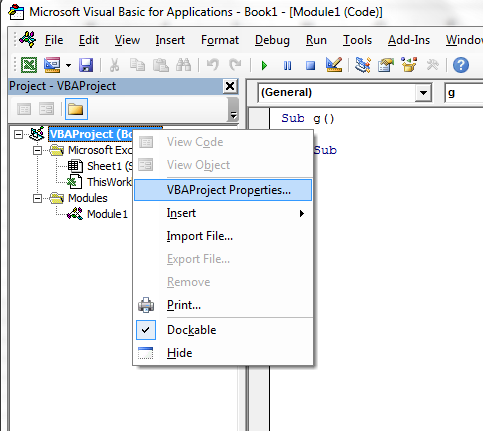Image resolution: width=483 pixels, height=431 pixels.
Task: Click the VBA application icon in title bar
Action: (16, 12)
